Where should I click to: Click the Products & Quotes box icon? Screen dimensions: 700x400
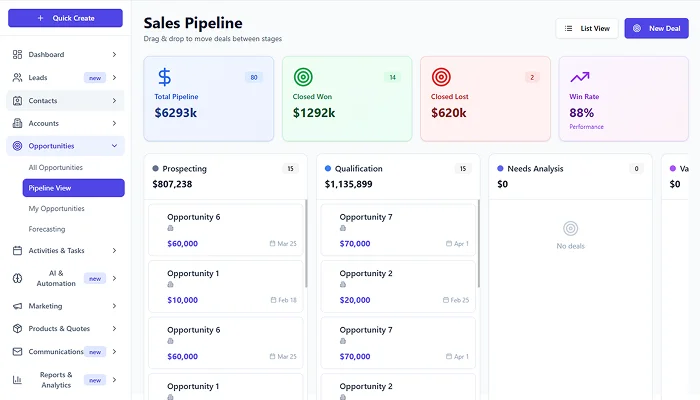coord(18,329)
